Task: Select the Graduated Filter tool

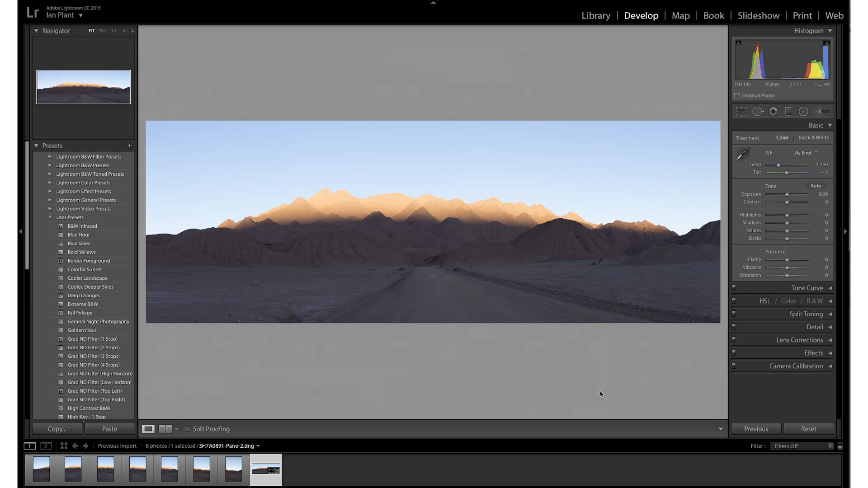Action: (788, 112)
